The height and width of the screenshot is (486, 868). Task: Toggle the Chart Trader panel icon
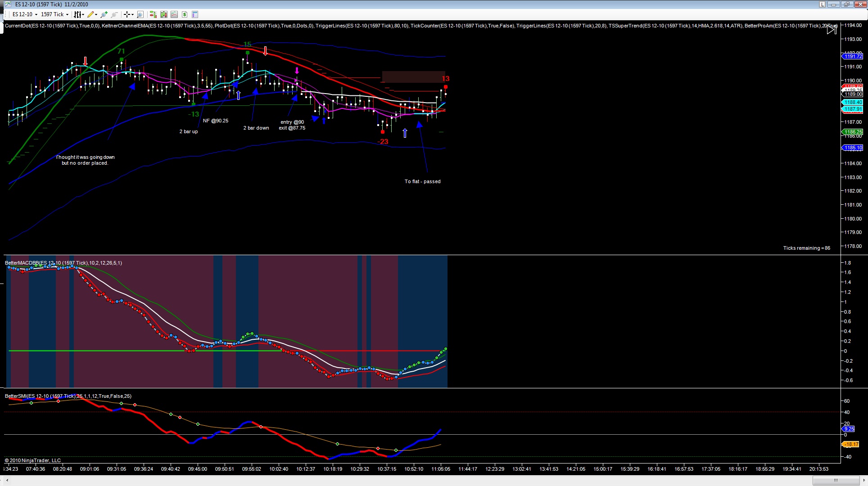coord(153,14)
